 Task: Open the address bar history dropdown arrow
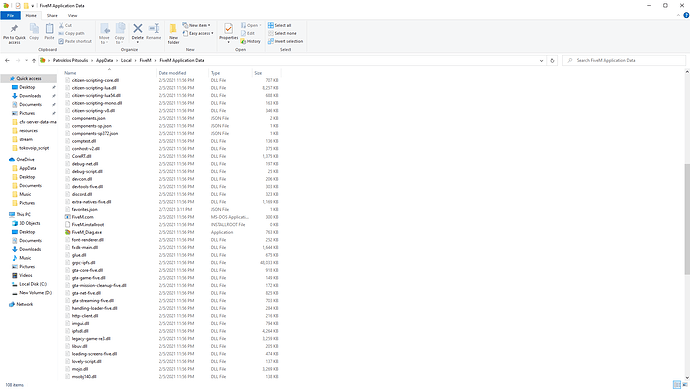(541, 60)
